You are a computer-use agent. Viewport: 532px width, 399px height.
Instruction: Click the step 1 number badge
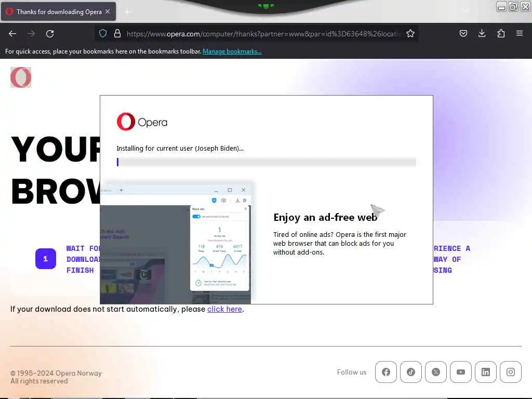click(x=46, y=259)
